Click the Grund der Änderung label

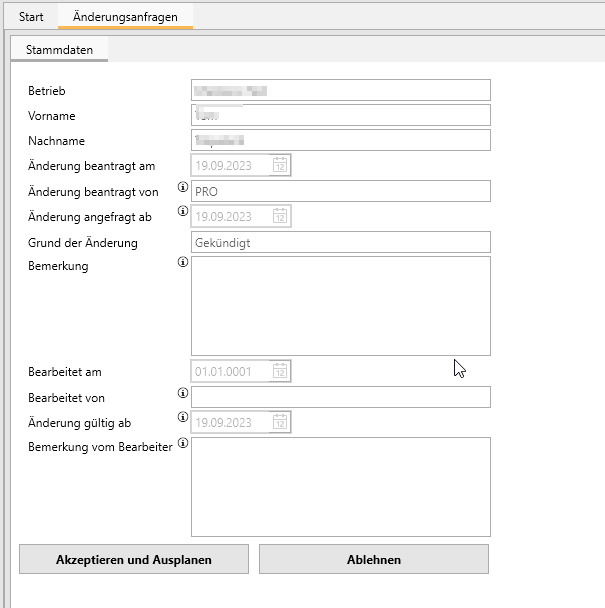[83, 243]
